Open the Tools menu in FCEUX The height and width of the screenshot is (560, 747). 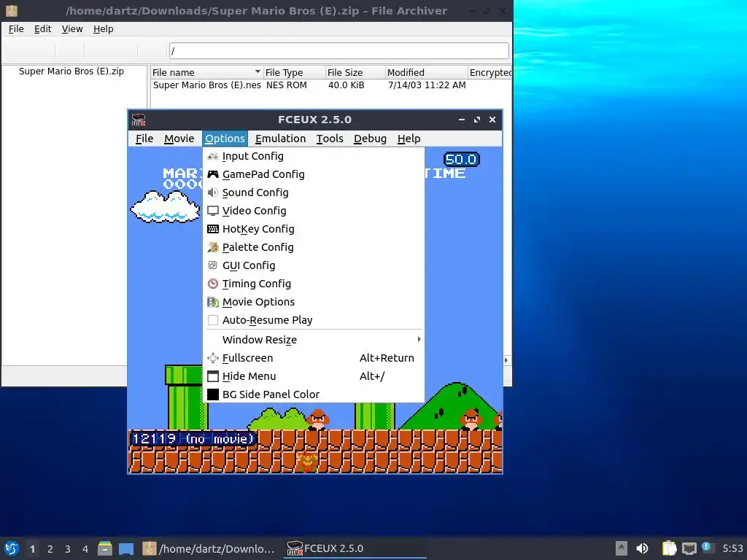[330, 139]
